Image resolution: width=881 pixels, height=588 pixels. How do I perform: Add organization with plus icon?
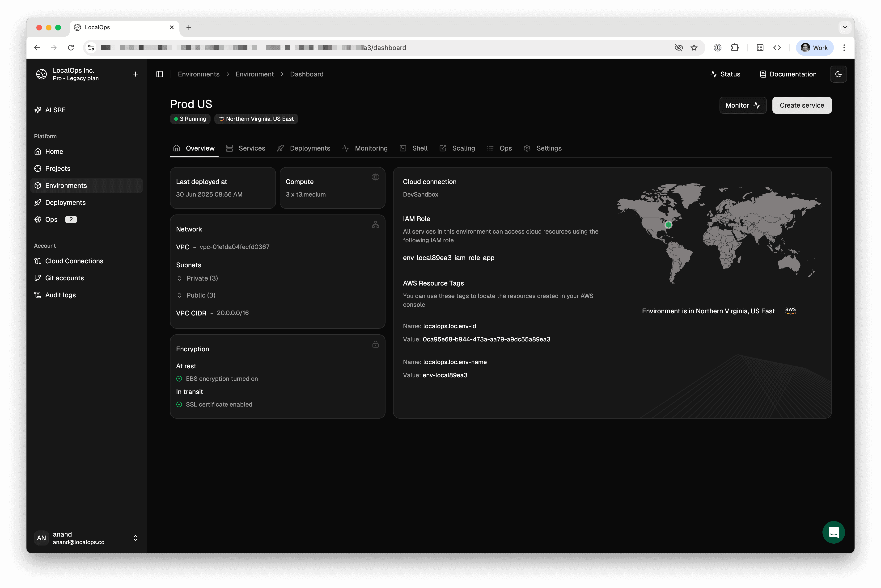[x=136, y=74]
